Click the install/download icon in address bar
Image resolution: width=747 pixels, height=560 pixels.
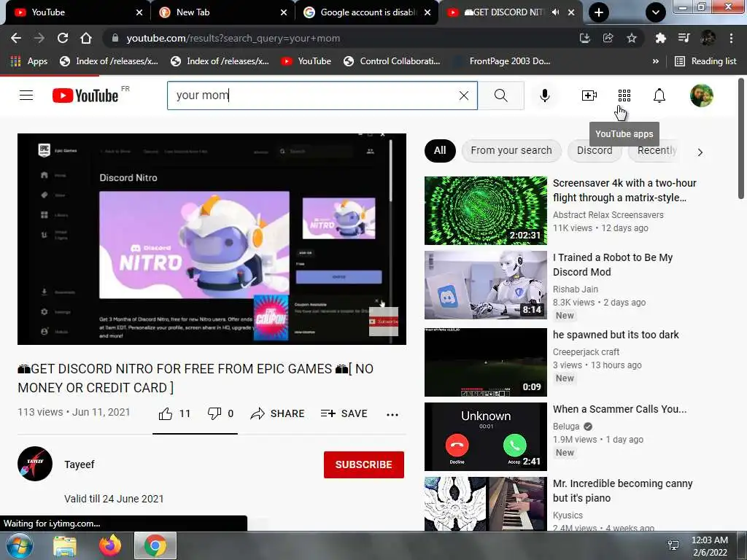point(584,38)
